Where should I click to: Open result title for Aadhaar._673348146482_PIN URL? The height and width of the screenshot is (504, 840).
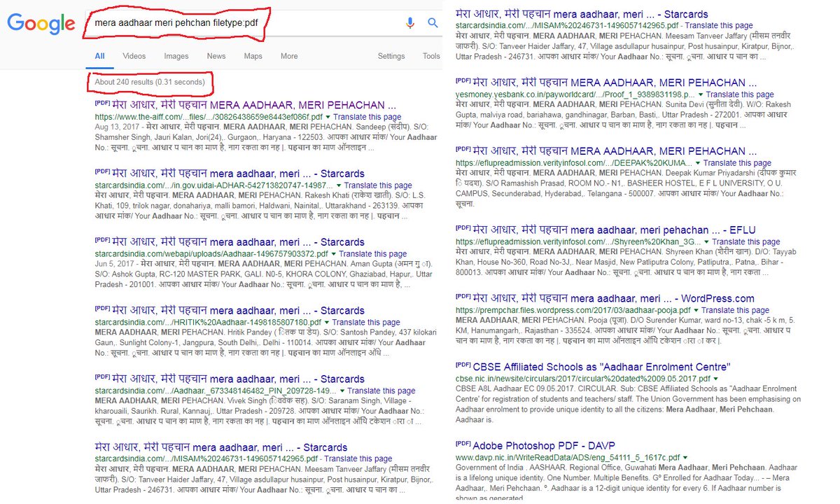pyautogui.click(x=239, y=379)
